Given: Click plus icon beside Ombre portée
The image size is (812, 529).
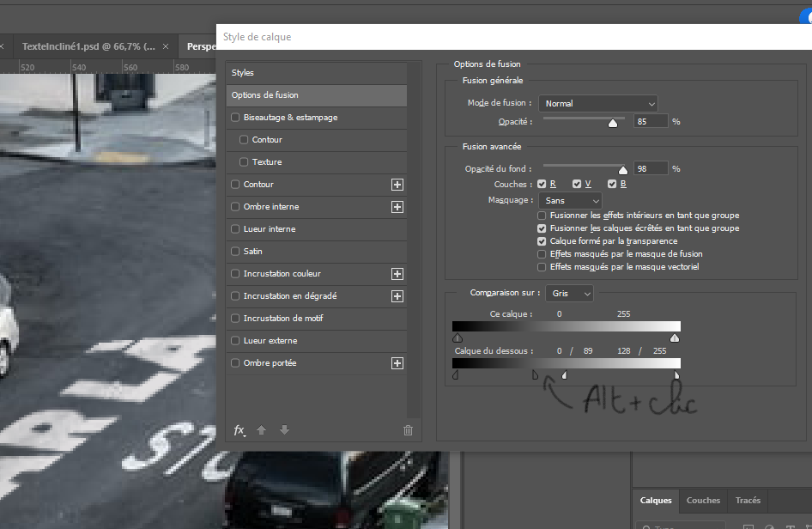Looking at the screenshot, I should pyautogui.click(x=397, y=363).
